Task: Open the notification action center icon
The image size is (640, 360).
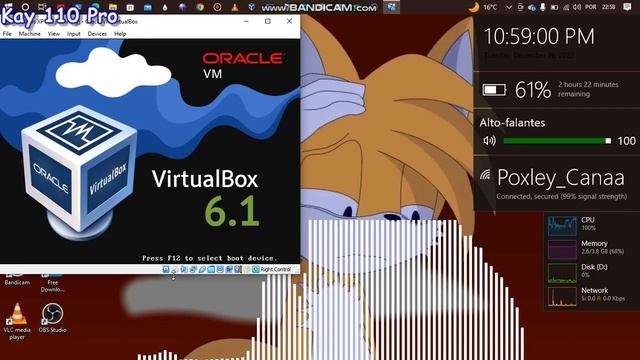Action: point(627,7)
